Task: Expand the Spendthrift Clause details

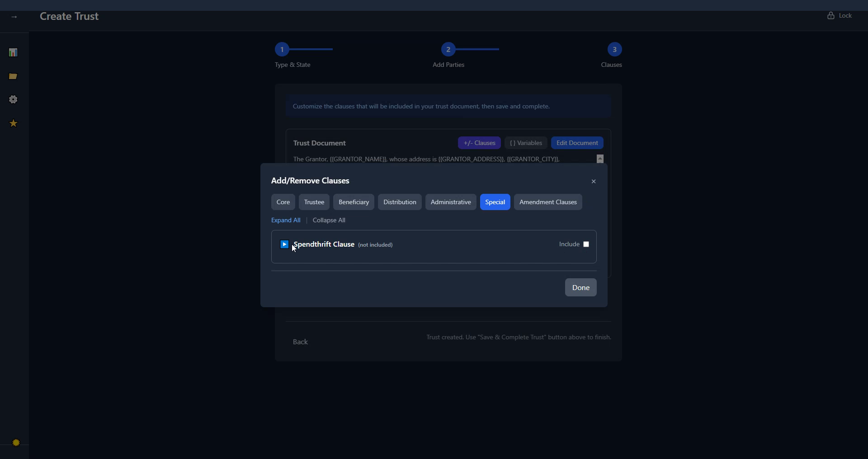Action: pyautogui.click(x=284, y=244)
